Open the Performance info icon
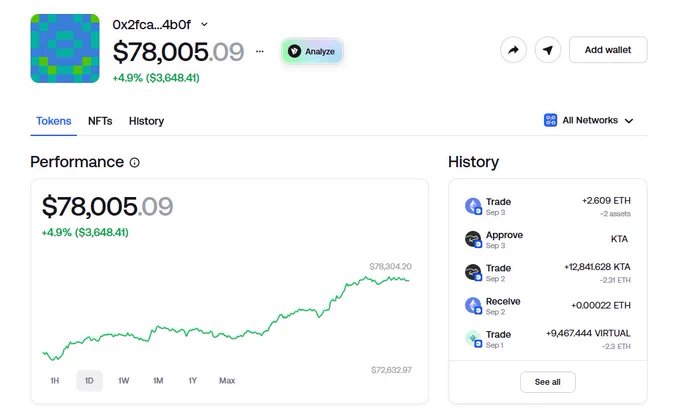Screen dimensions: 680x412 [x=134, y=162]
